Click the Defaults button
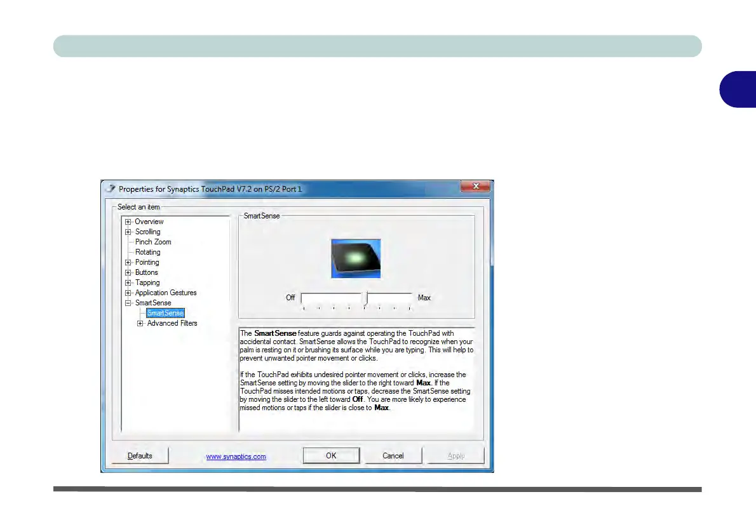 click(140, 456)
